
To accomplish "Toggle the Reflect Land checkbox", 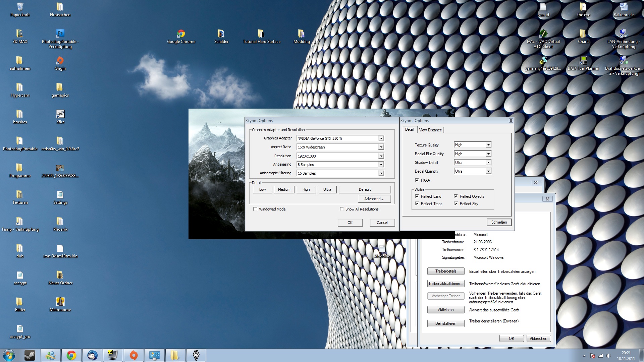I will click(x=417, y=196).
